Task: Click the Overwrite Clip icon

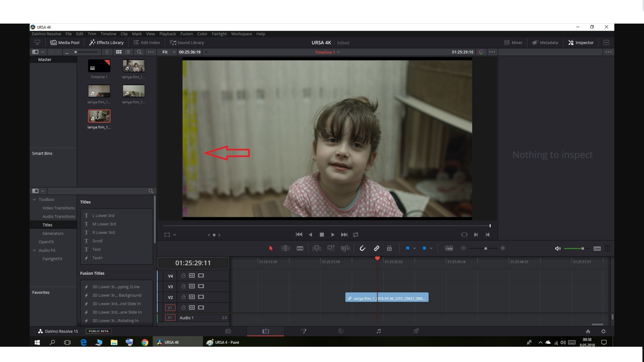Action: pyautogui.click(x=331, y=248)
